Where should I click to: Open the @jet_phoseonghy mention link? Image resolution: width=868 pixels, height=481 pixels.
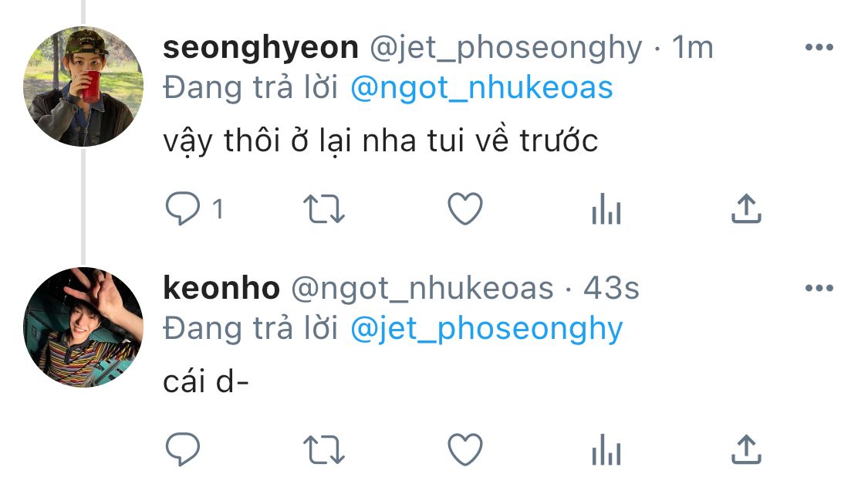click(487, 329)
